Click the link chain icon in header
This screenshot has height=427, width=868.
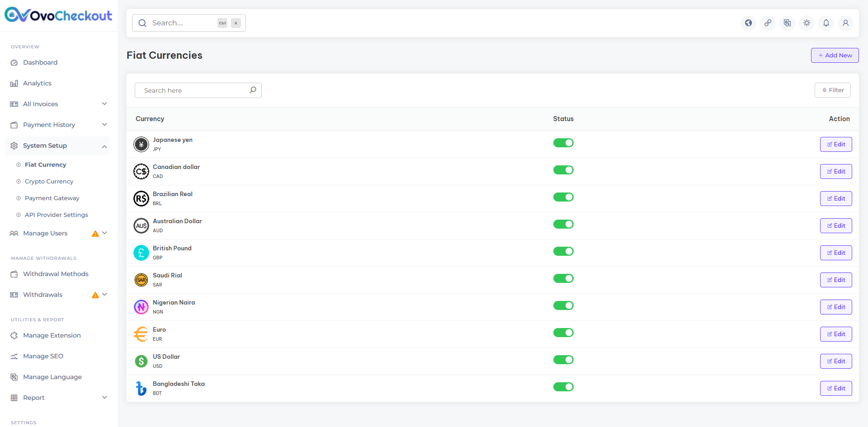pos(768,23)
